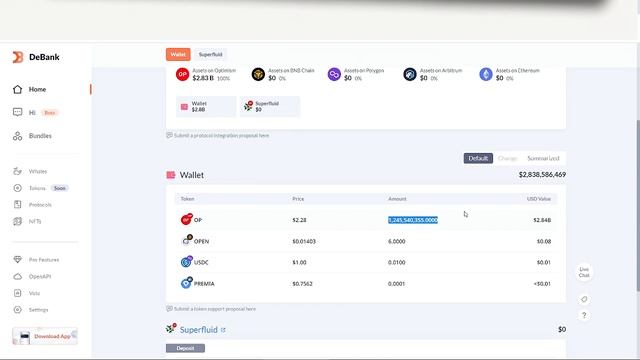The image size is (640, 360).
Task: Switch to the Change view toggle
Action: [507, 158]
